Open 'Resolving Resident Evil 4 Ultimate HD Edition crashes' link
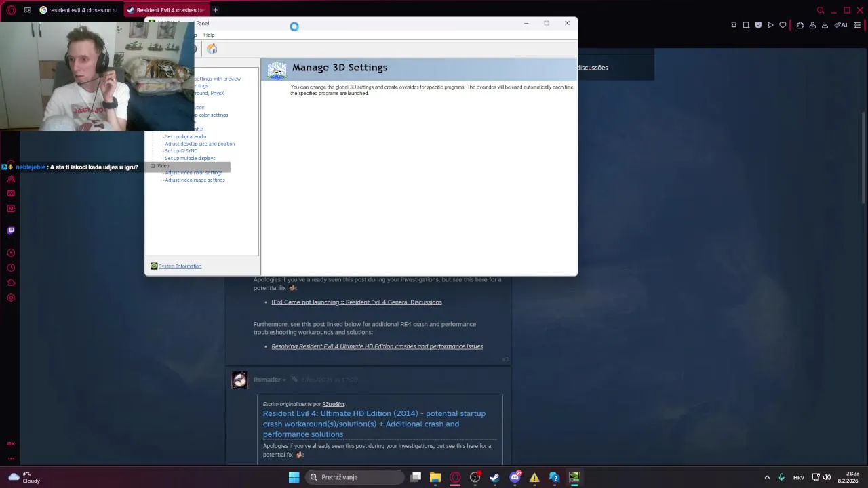 pos(377,346)
